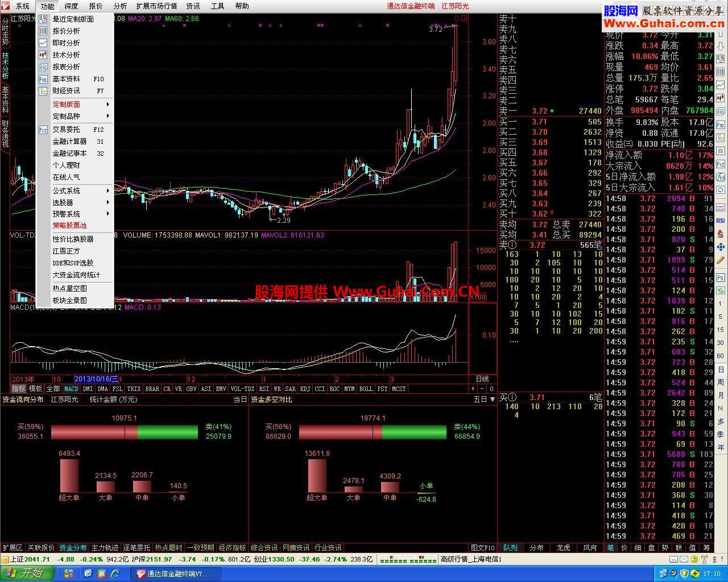
Task: Select the 15-minute period button
Action: coord(721,330)
